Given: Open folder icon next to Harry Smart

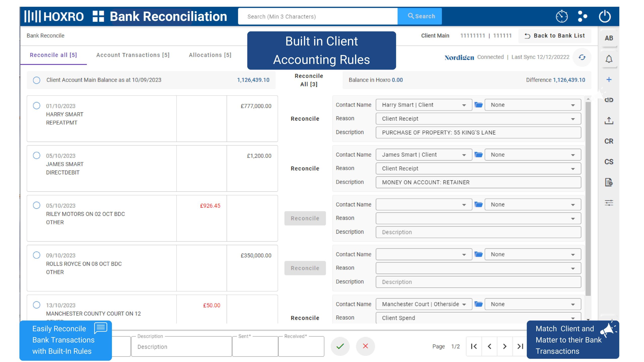Looking at the screenshot, I should tap(478, 105).
